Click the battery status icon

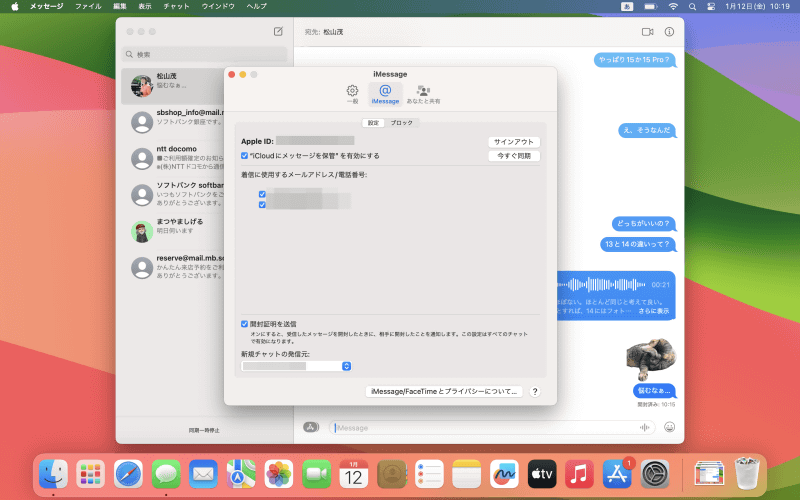651,6
